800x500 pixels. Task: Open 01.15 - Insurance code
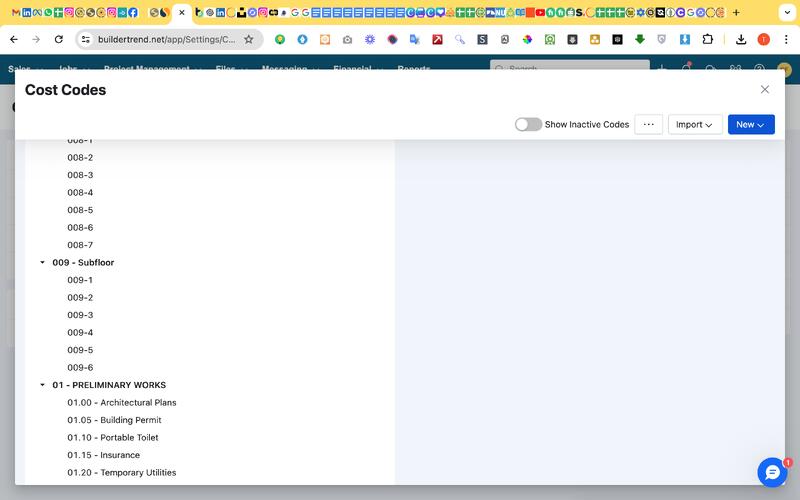pos(104,455)
